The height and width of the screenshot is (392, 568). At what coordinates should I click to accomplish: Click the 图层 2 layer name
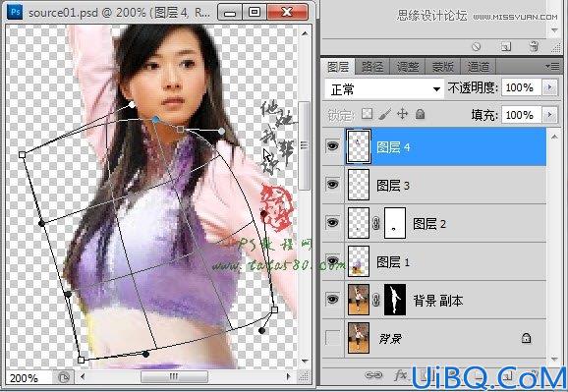click(429, 224)
